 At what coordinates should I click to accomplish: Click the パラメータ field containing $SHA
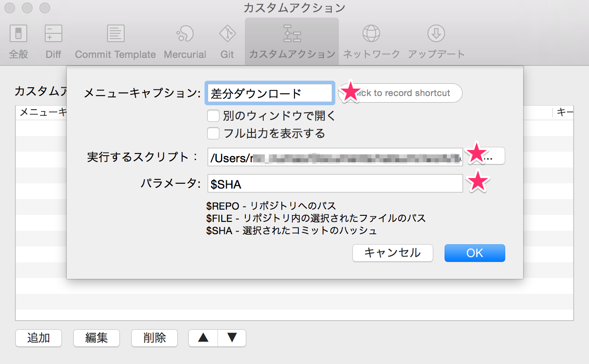(x=335, y=184)
